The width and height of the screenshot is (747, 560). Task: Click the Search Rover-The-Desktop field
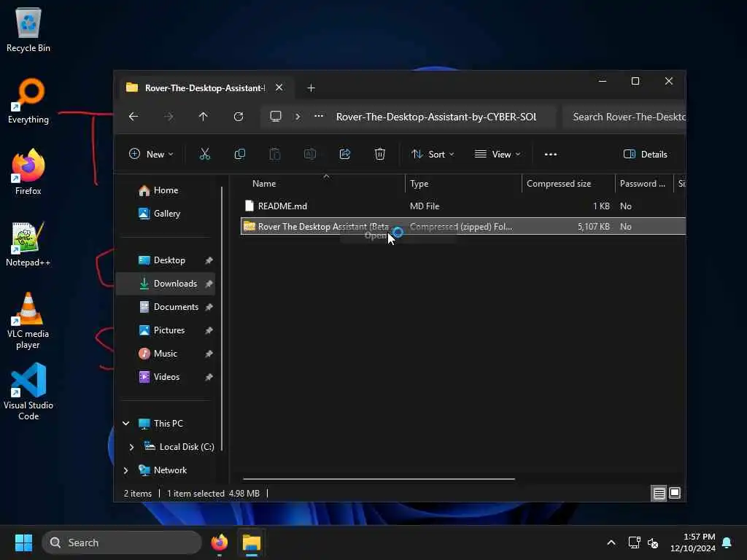(x=624, y=117)
